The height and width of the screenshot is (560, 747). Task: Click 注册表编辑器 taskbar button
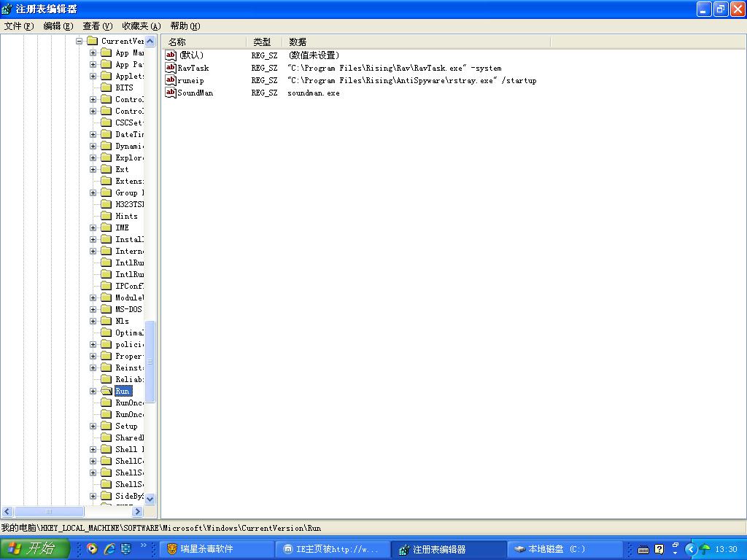[449, 550]
